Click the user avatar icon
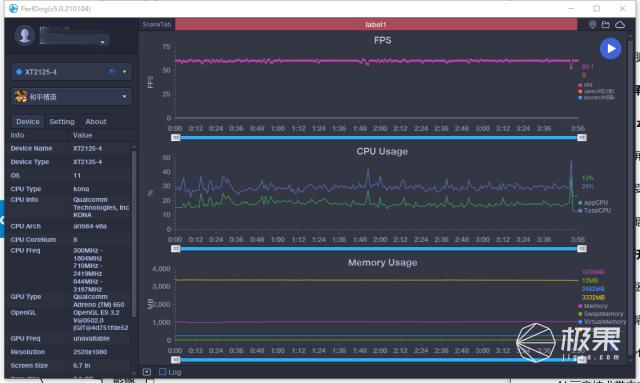The height and width of the screenshot is (383, 640). coord(24,35)
